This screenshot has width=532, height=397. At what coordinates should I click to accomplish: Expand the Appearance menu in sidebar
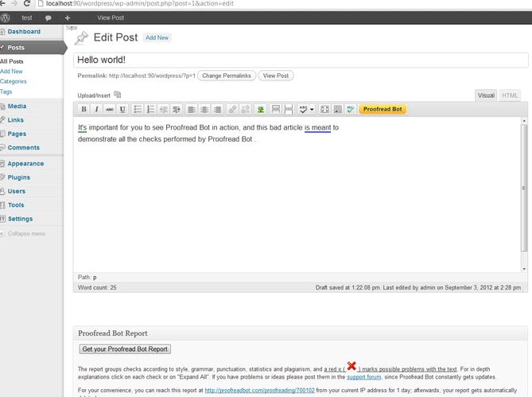click(x=25, y=163)
